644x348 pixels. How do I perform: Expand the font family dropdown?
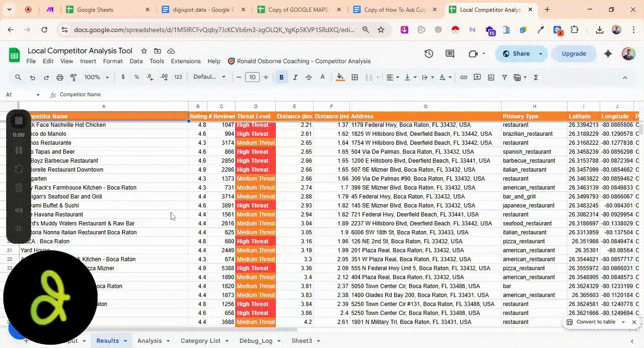209,77
